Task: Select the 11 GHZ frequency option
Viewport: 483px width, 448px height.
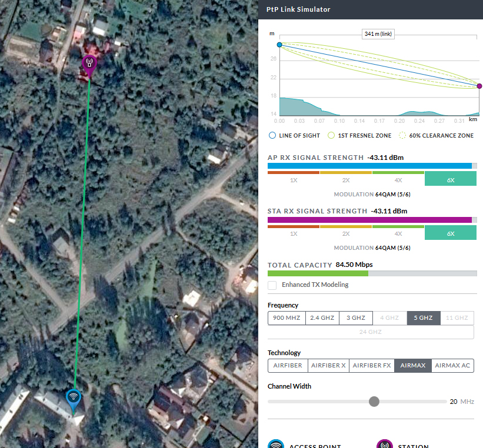Action: 457,317
